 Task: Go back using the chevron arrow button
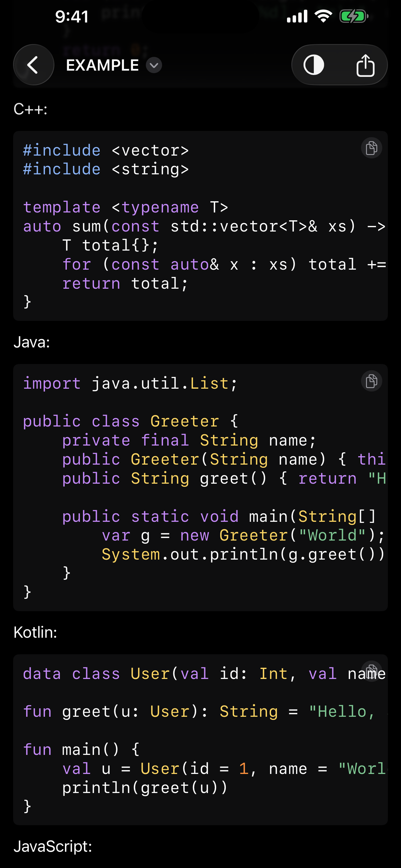click(34, 65)
